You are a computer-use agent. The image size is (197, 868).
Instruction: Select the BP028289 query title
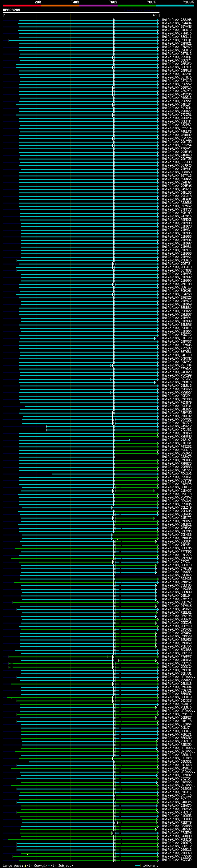point(11,10)
